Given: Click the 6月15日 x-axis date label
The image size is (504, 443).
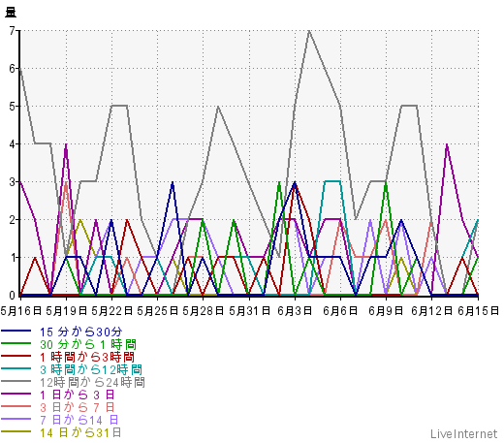Looking at the screenshot, I should pos(479,311).
